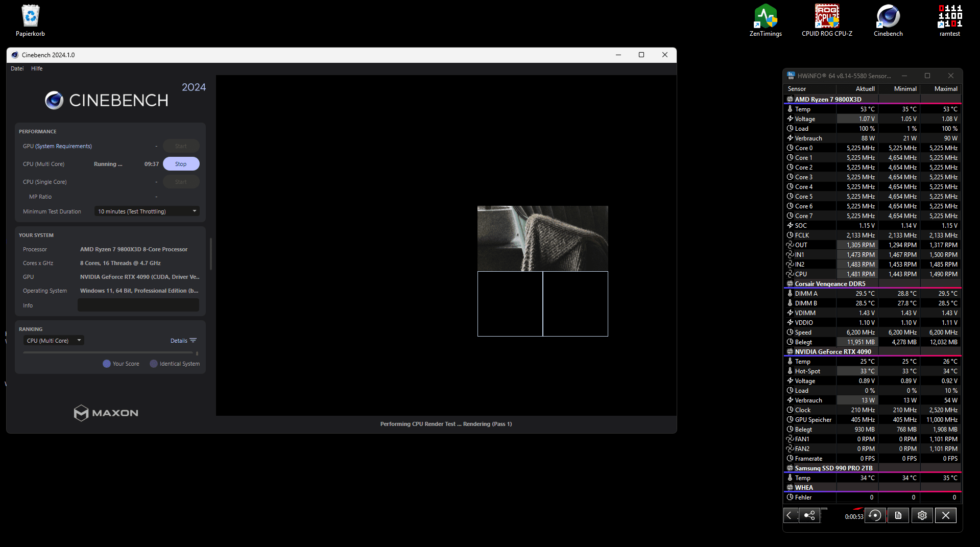Viewport: 980px width, 547px height.
Task: Click the NVIDIA GeForce RTX 4090 chip icon
Action: click(x=790, y=352)
